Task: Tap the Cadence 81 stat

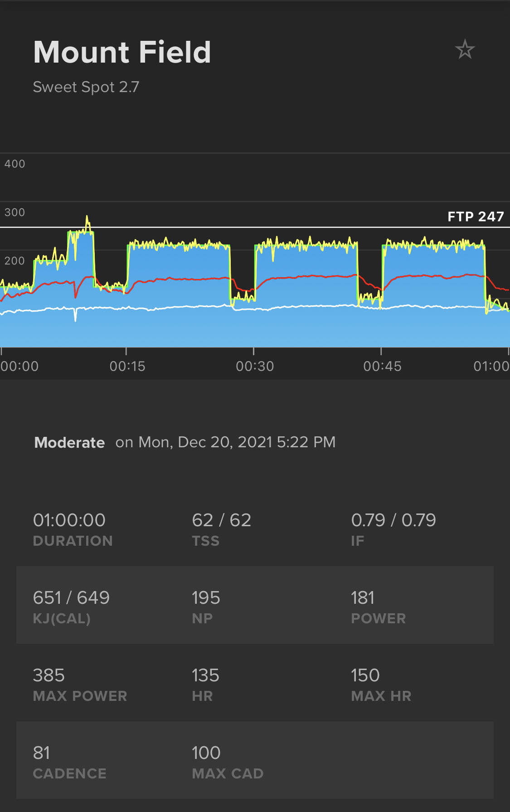Action: (42, 753)
